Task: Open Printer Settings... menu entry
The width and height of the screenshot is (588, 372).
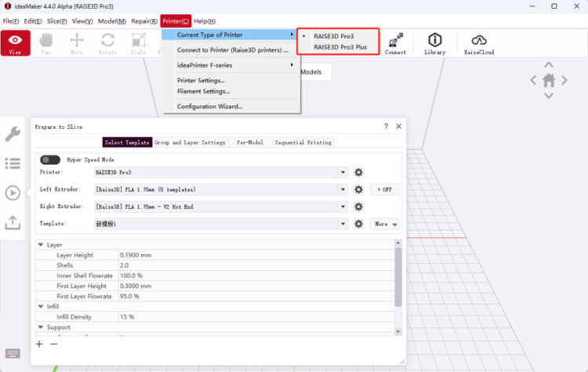Action: [231, 80]
